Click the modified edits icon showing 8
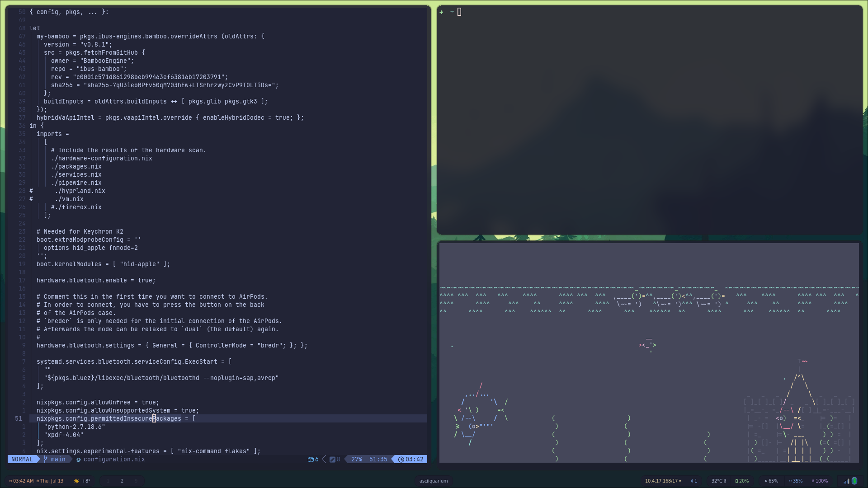The image size is (868, 488). tap(332, 460)
